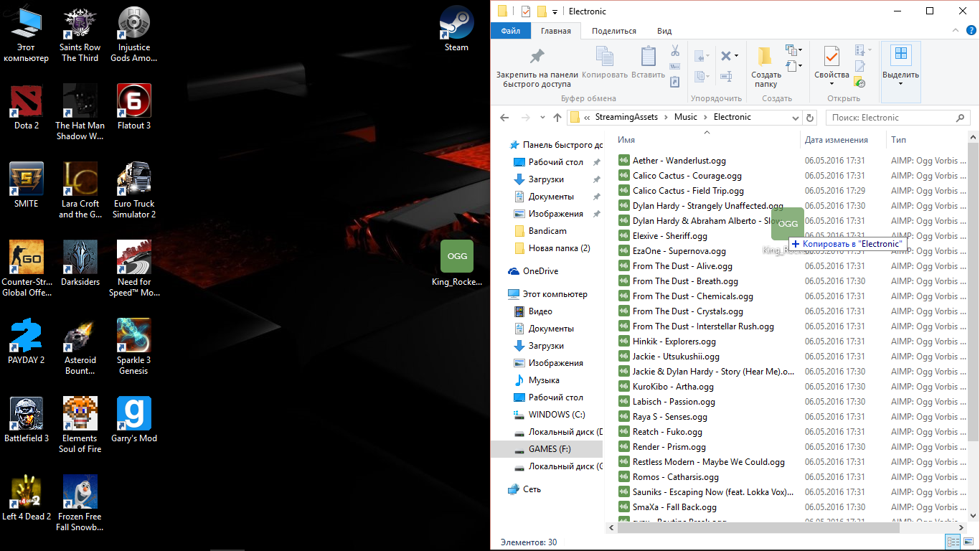Viewport: 980px width, 551px height.
Task: Switch to the Вид ribbon tab
Action: [664, 31]
